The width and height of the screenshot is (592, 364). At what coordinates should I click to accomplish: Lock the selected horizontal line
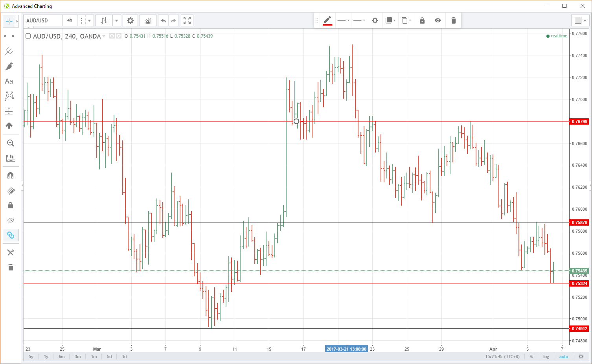point(422,20)
